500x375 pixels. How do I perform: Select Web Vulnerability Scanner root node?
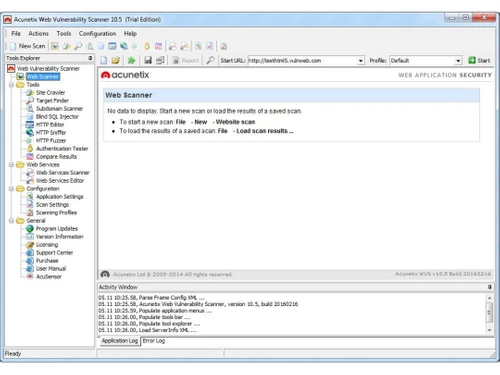coord(48,68)
